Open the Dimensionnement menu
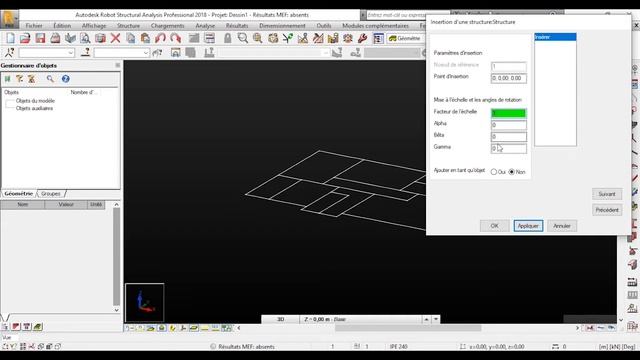 pos(282,25)
